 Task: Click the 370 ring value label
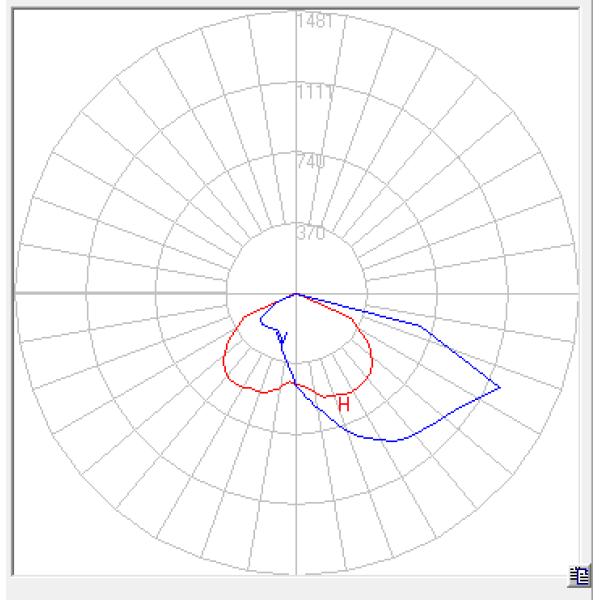pyautogui.click(x=311, y=233)
